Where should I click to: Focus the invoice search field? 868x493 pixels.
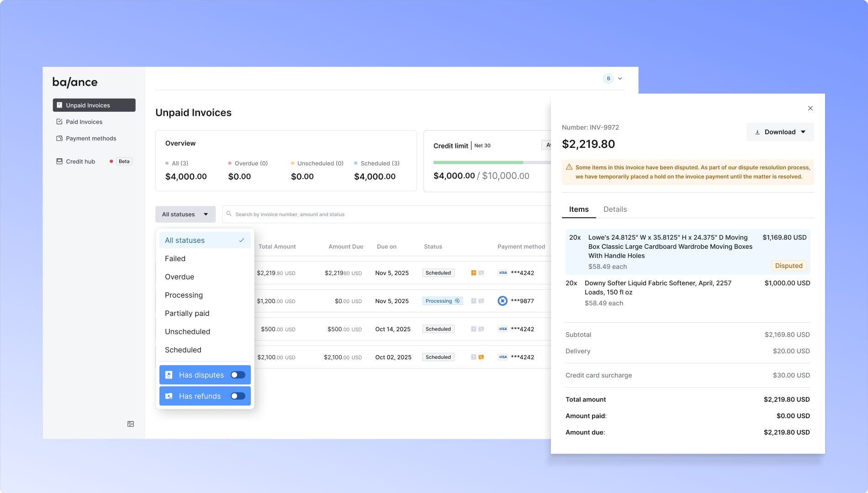pyautogui.click(x=386, y=215)
